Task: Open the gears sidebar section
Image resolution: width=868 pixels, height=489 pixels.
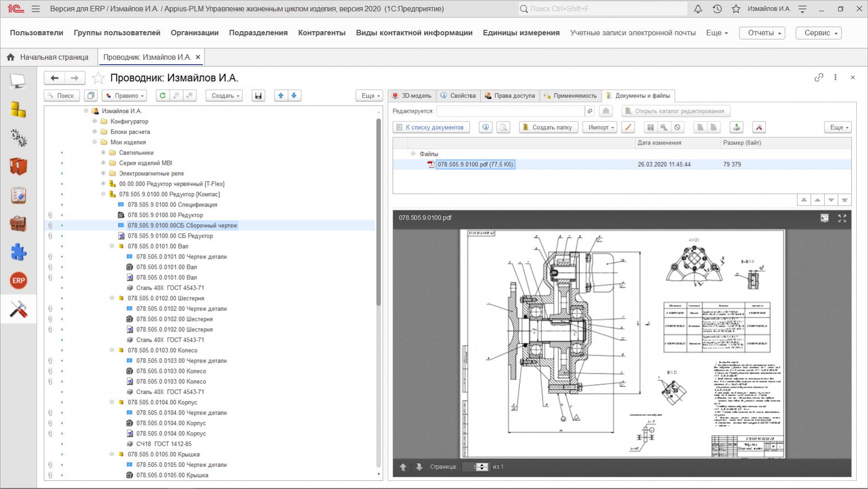Action: tap(18, 138)
